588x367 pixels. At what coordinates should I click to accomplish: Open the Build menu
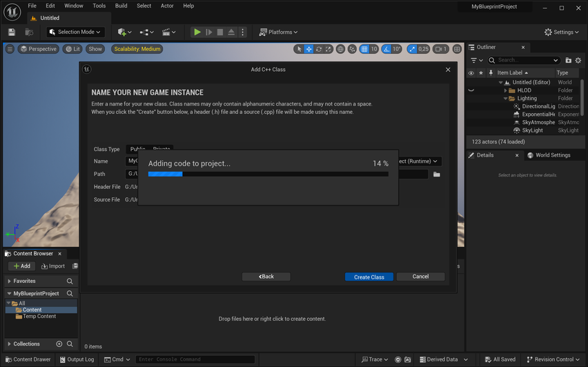(x=121, y=6)
